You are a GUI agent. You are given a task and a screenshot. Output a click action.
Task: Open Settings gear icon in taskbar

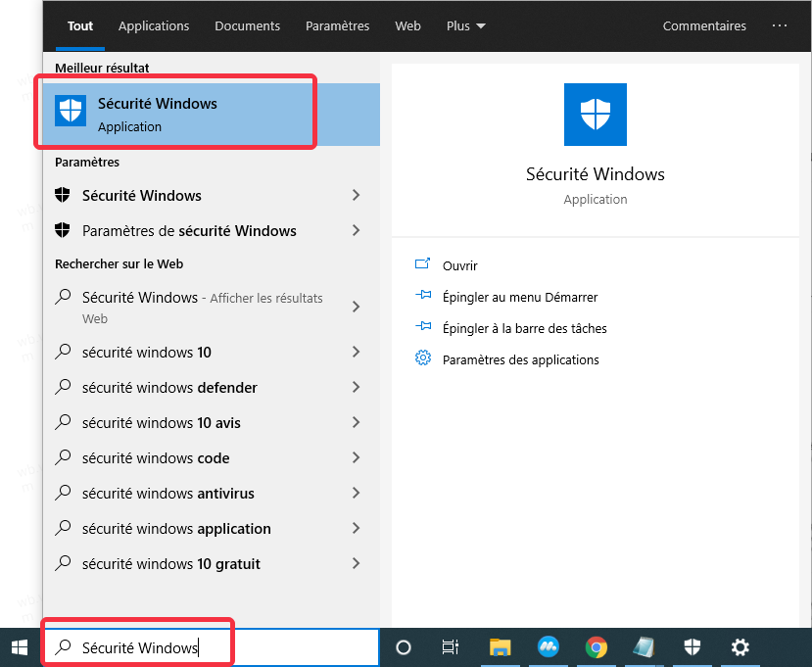click(740, 647)
